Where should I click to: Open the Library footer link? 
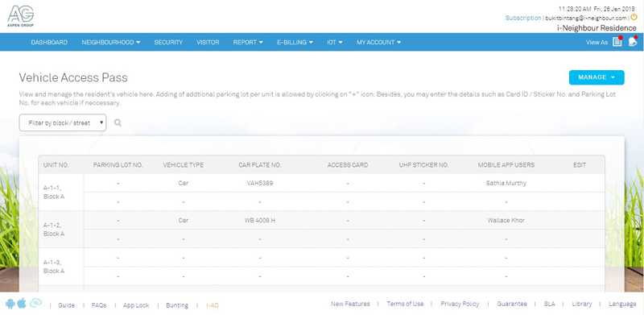[x=581, y=304]
